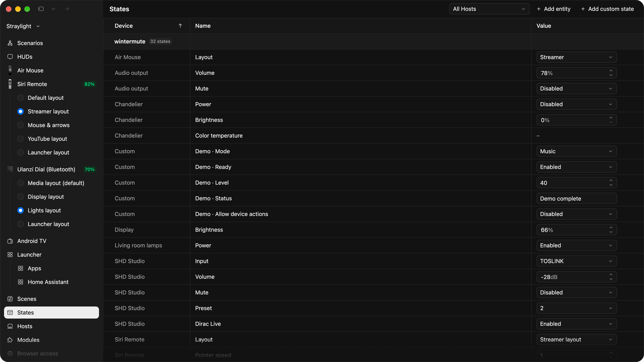Click the Apps grid icon

tap(21, 268)
